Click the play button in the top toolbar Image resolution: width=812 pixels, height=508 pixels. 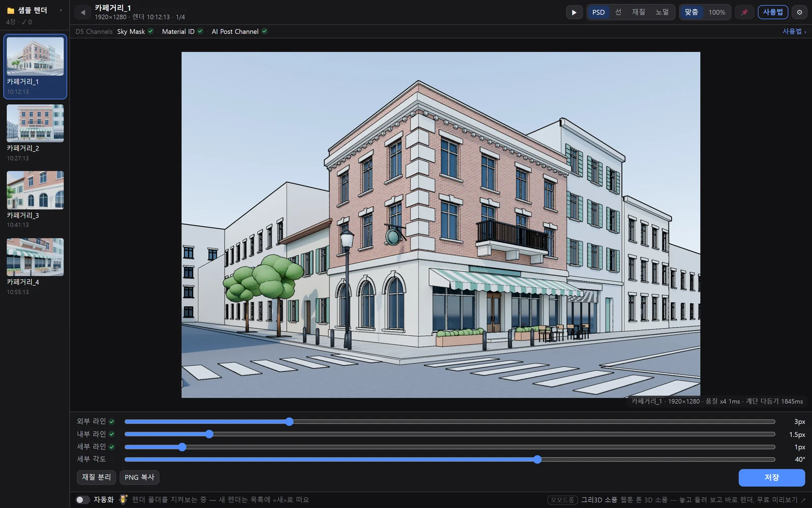(574, 12)
